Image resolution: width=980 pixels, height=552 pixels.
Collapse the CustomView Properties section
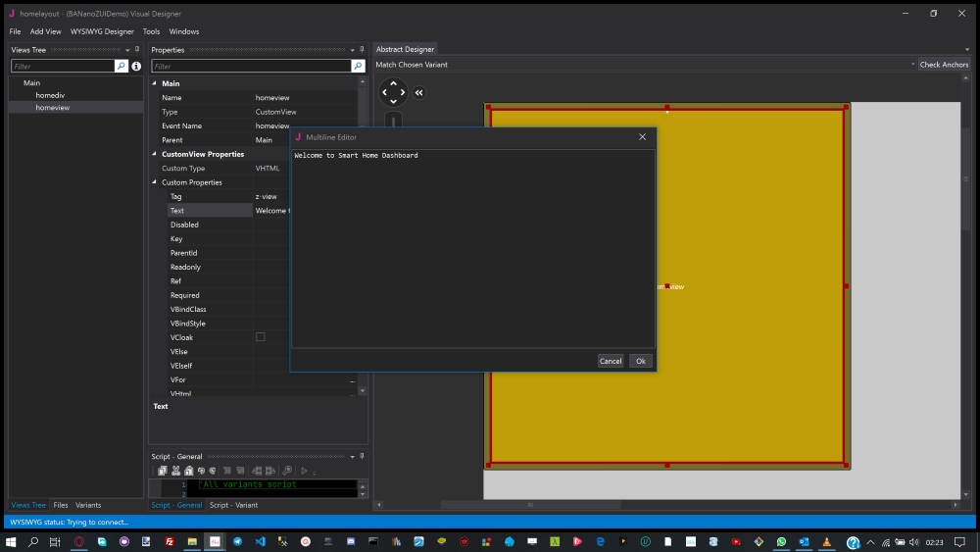[155, 154]
